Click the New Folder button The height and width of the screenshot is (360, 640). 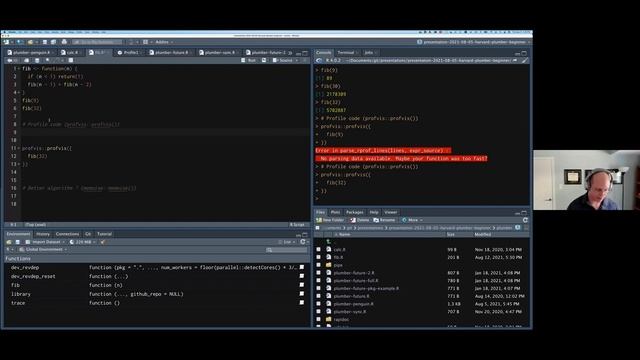pyautogui.click(x=330, y=220)
